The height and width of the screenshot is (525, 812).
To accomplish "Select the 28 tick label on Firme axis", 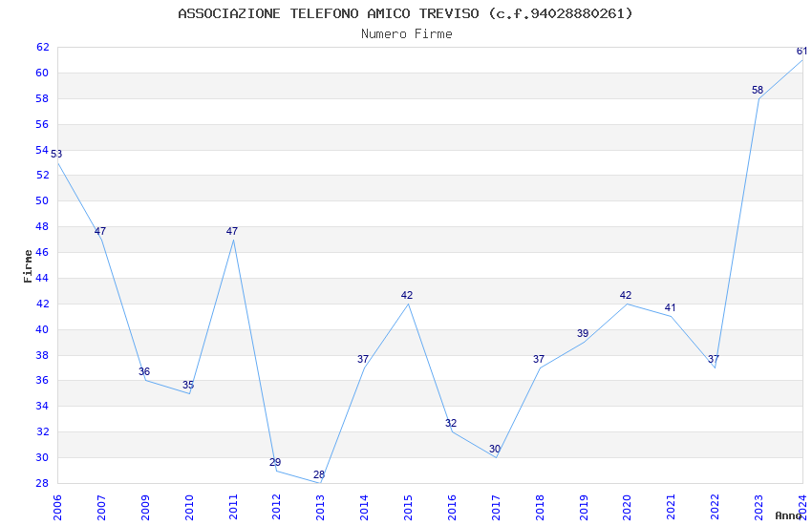I will [x=42, y=483].
